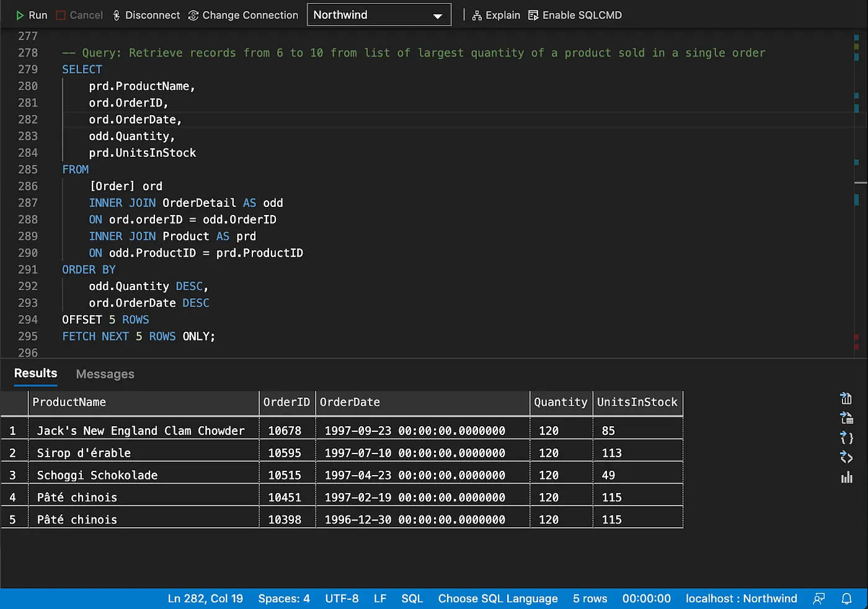The height and width of the screenshot is (609, 868).
Task: Click OrderID cell 10398
Action: click(287, 520)
